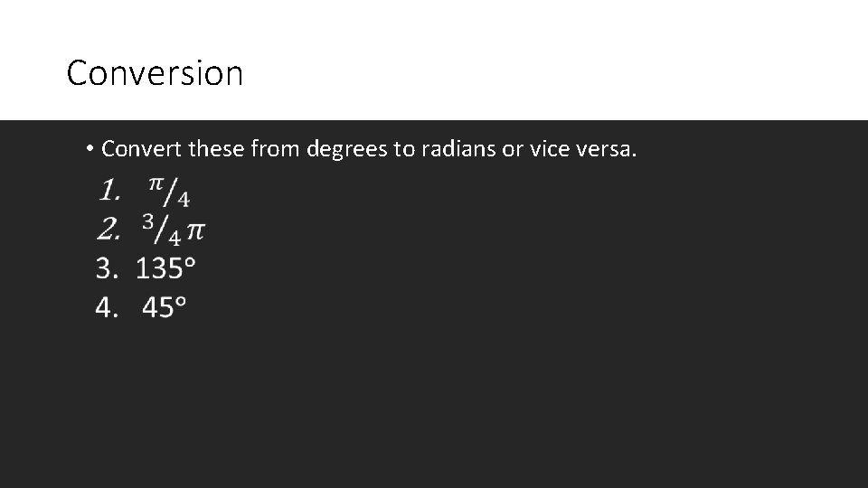Select the word "degrees" in the instruction
This screenshot has width=868, height=488.
[347, 149]
